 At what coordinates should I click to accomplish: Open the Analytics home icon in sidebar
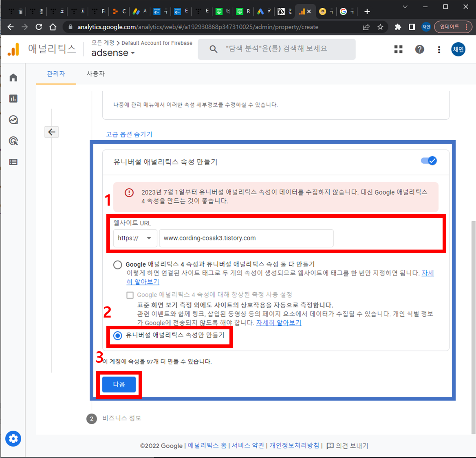pyautogui.click(x=13, y=78)
